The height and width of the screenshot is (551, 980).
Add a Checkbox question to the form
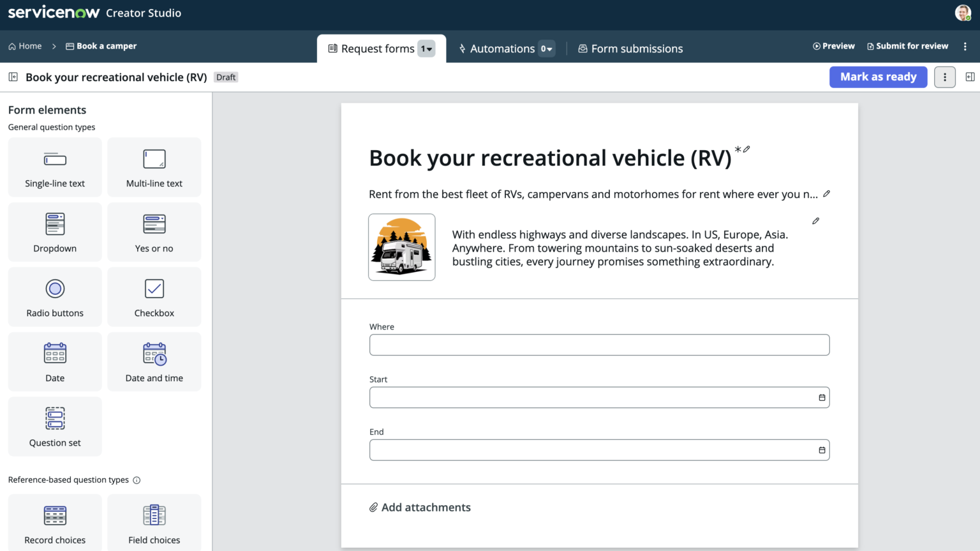point(154,296)
